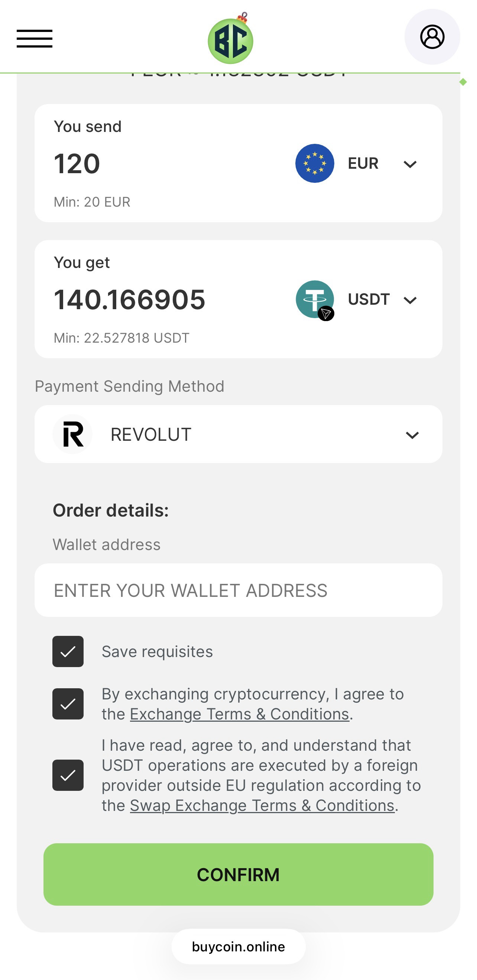Click the EU flag icon beside EUR
Image resolution: width=477 pixels, height=980 pixels.
pyautogui.click(x=315, y=163)
